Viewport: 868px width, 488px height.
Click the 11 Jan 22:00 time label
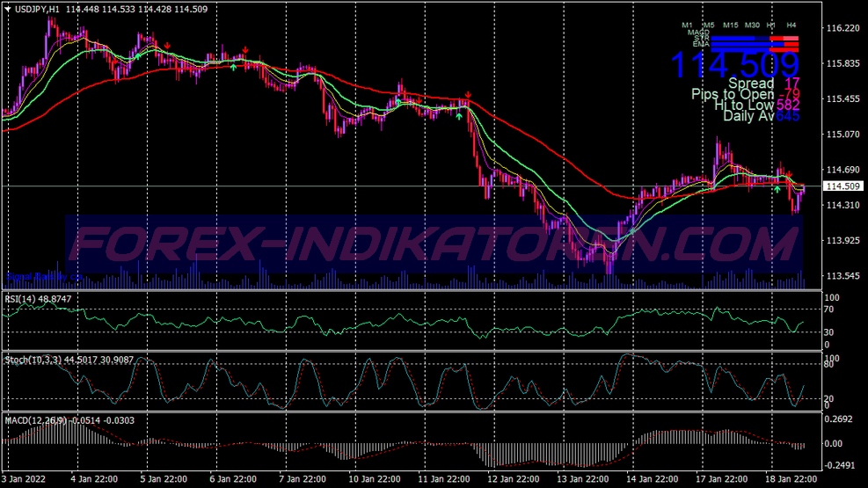pos(443,479)
